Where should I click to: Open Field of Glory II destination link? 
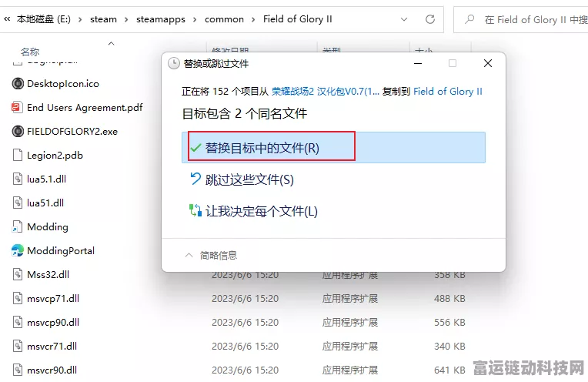pyautogui.click(x=448, y=91)
